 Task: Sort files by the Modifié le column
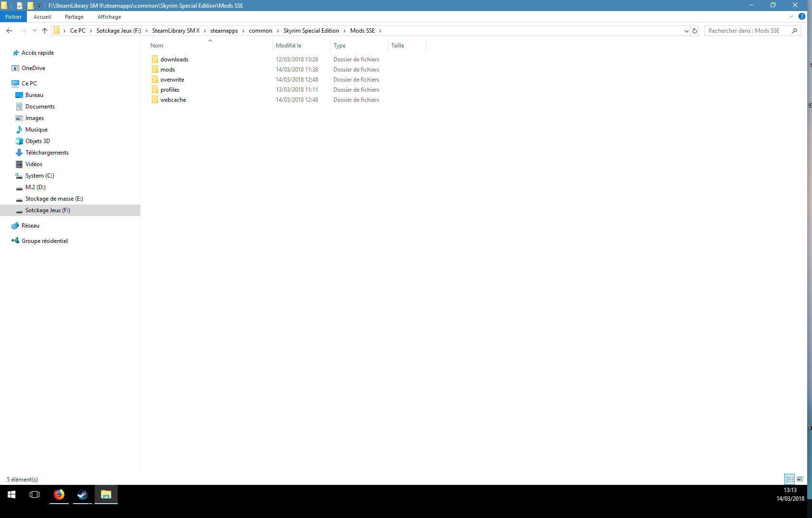(289, 46)
